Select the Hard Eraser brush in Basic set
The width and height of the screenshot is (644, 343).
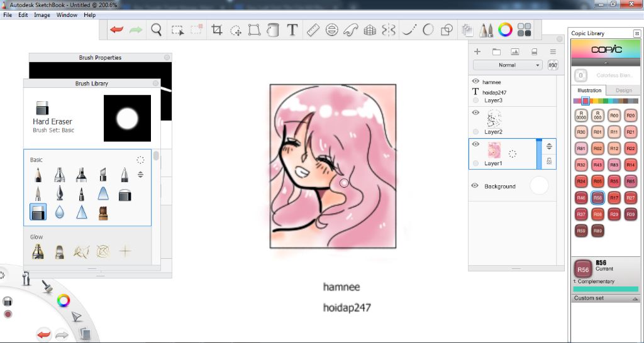[38, 212]
